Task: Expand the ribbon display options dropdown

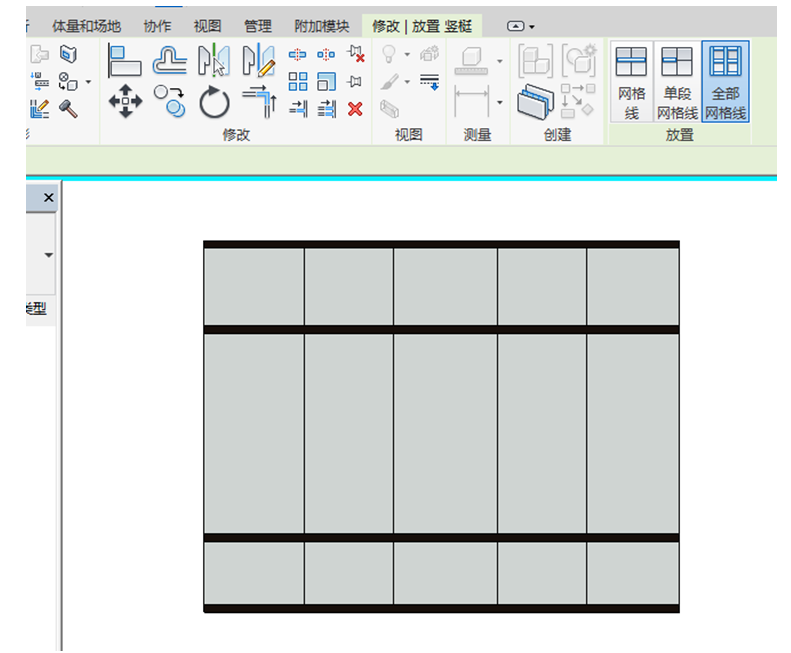Action: [521, 26]
